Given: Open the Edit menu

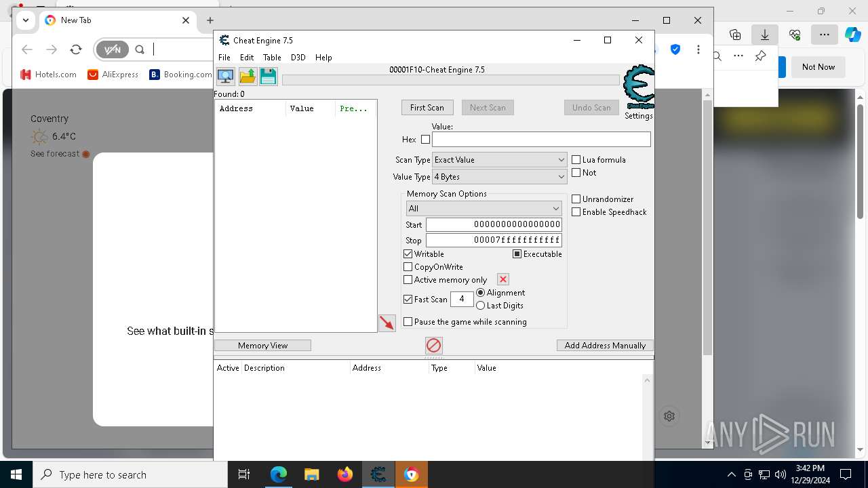Looking at the screenshot, I should point(247,58).
